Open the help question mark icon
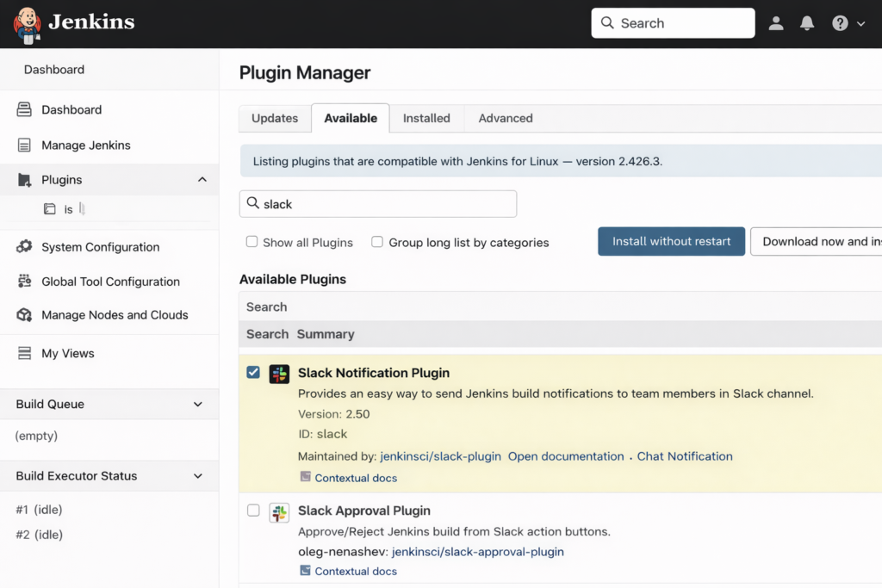 [840, 23]
